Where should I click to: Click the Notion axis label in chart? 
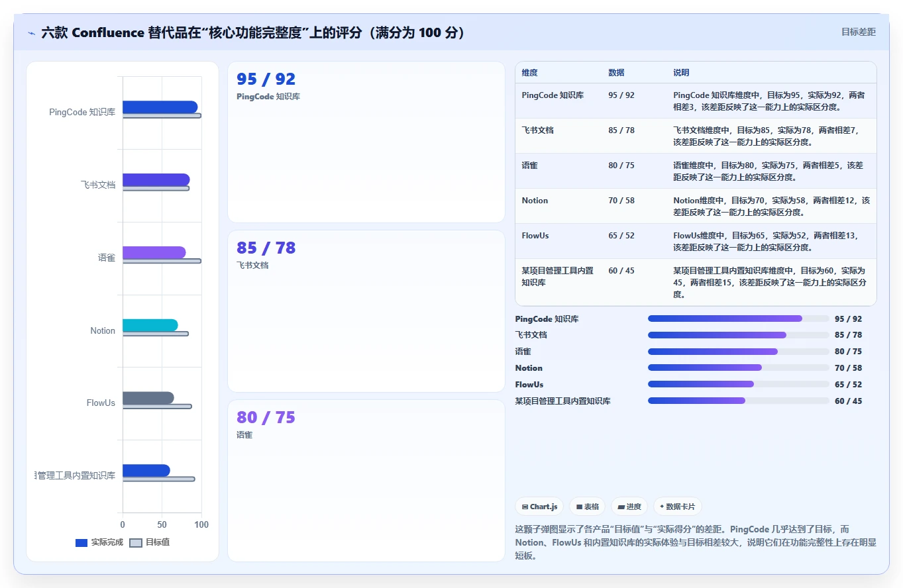[x=103, y=330]
